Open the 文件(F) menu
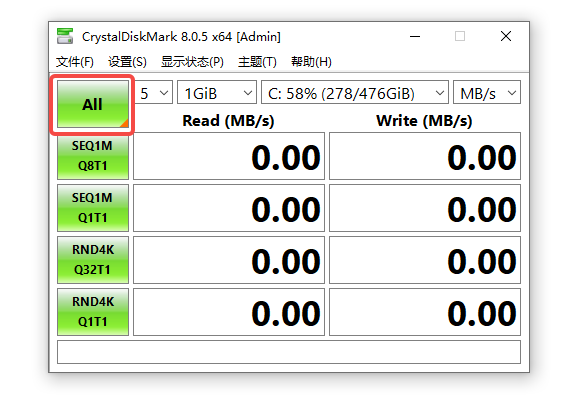 click(75, 62)
